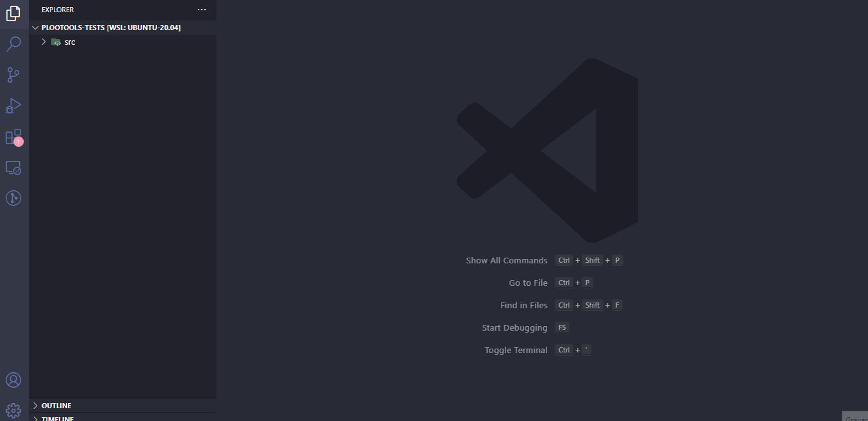Open the Accounts profile icon
868x421 pixels.
[13, 380]
